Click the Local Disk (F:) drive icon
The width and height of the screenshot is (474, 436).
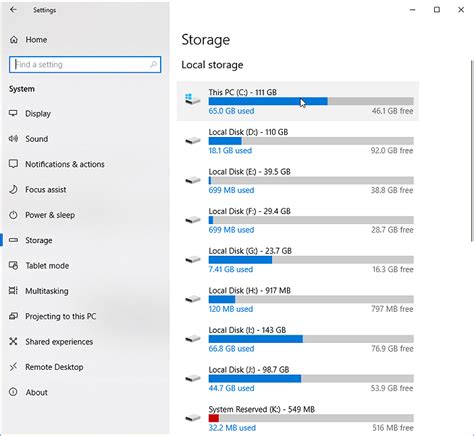[x=193, y=220]
